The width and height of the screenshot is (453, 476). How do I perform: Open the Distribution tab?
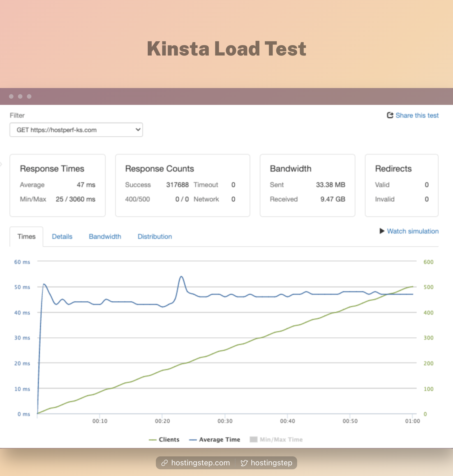coord(155,237)
